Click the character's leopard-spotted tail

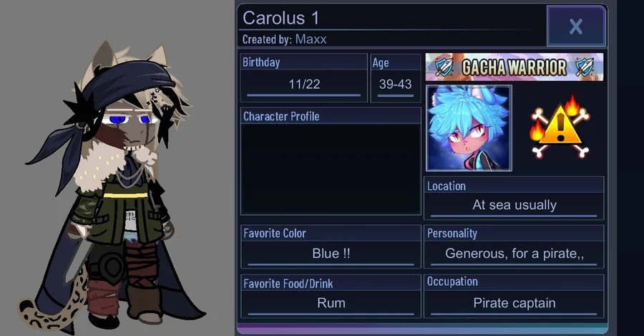pyautogui.click(x=54, y=304)
